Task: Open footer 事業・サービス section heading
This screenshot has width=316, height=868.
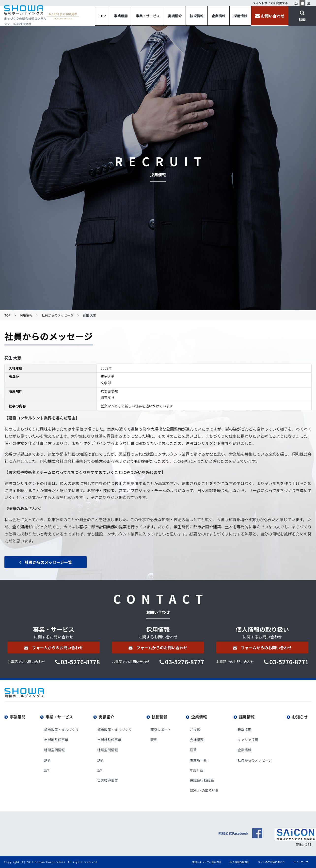Action: [x=57, y=717]
